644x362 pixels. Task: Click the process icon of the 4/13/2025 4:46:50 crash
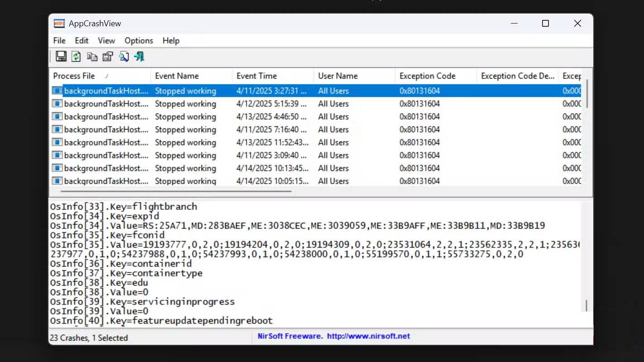point(57,117)
